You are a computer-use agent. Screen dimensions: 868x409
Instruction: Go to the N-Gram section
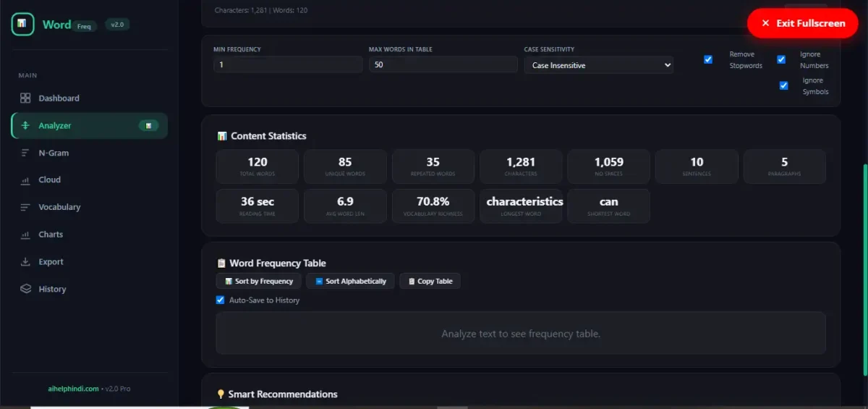pos(89,153)
